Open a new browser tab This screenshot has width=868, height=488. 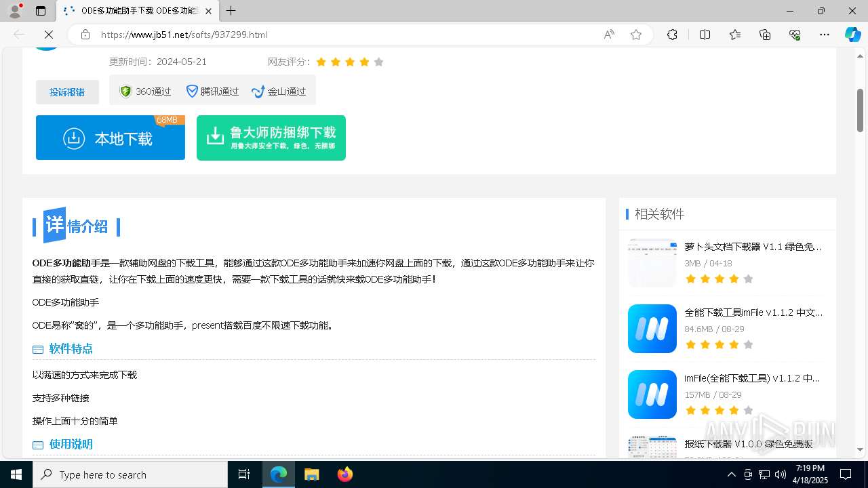(x=231, y=11)
